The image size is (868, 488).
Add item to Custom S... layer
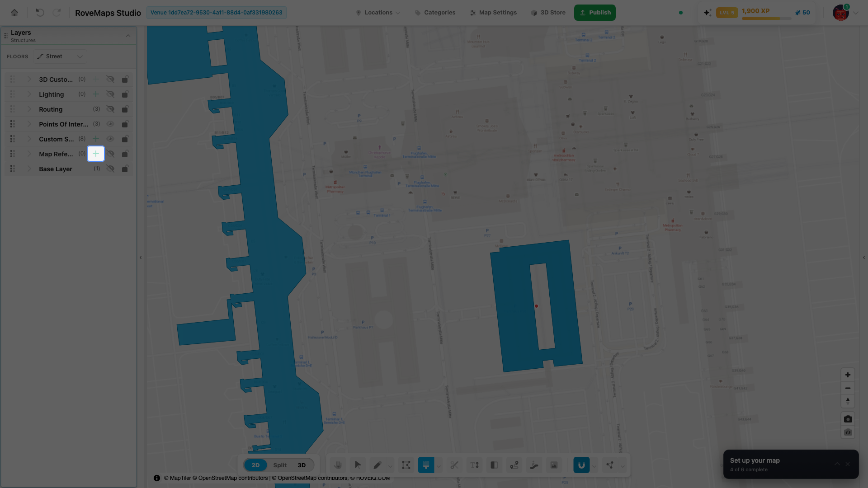[x=96, y=139]
